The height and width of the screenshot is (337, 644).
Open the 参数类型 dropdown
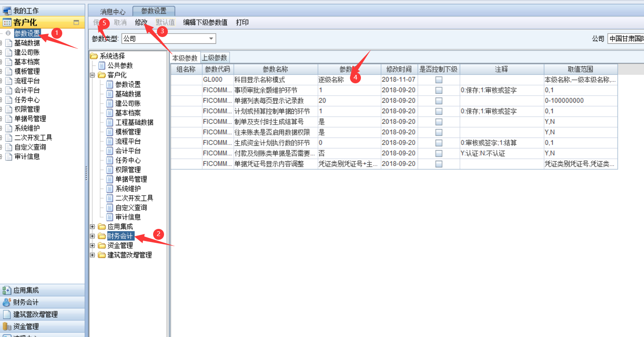tap(211, 39)
